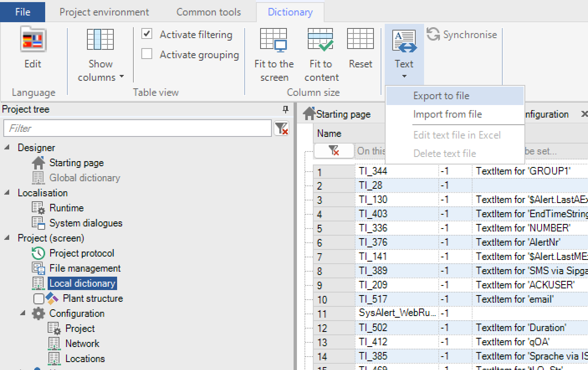The height and width of the screenshot is (370, 588).
Task: Select table cell TI_130
Action: (x=397, y=200)
